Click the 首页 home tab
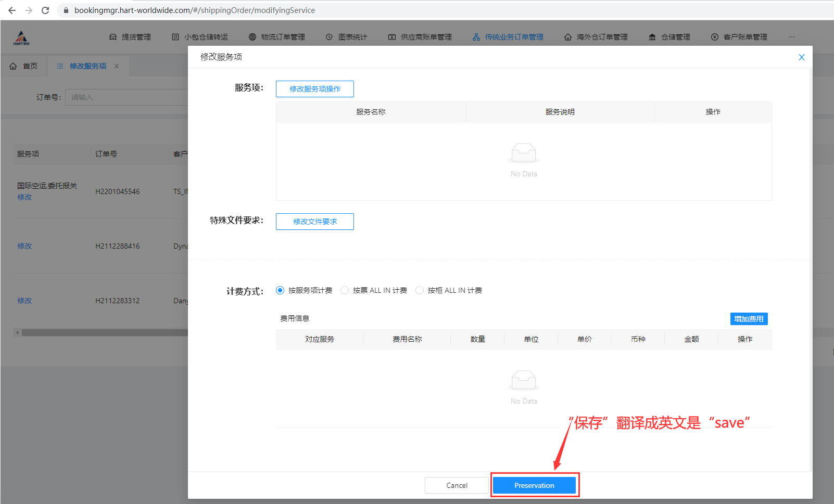 [x=24, y=66]
